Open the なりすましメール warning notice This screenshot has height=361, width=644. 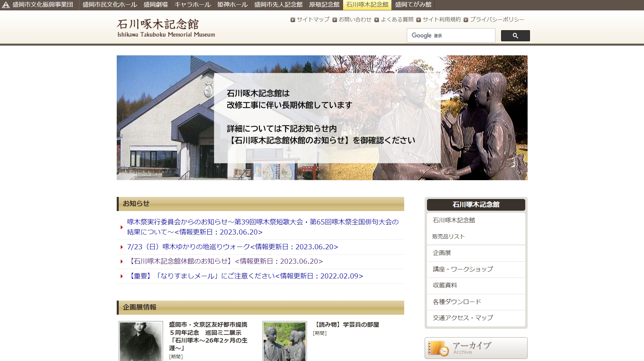point(245,276)
